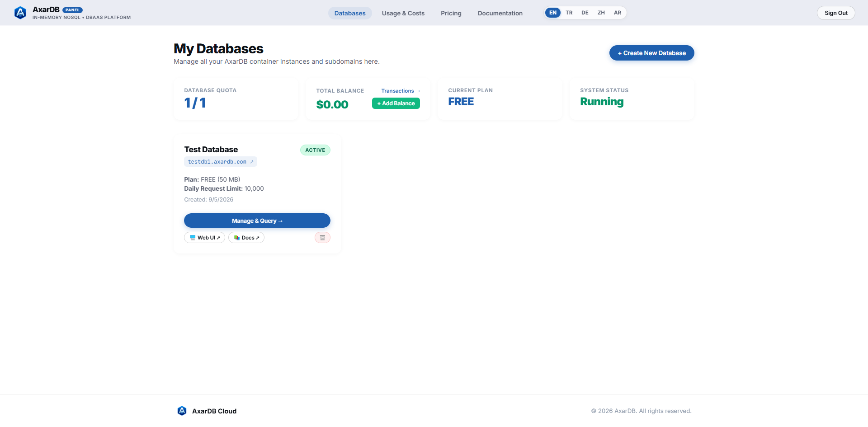Click the Add Balance button
Viewport: 868px width, 427px height.
coord(396,103)
